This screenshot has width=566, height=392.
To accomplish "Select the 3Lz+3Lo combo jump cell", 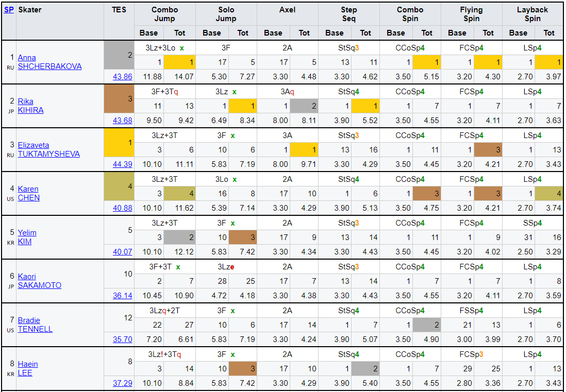I will (x=164, y=48).
